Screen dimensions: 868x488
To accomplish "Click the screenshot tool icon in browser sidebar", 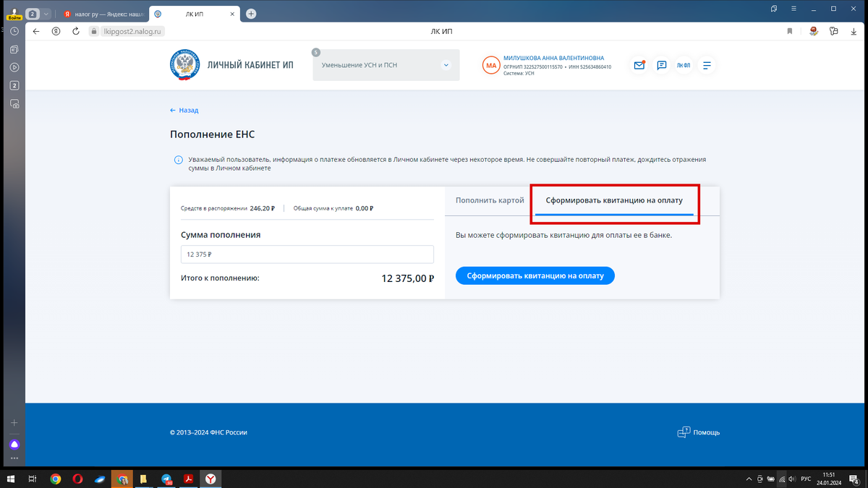I will (x=14, y=103).
